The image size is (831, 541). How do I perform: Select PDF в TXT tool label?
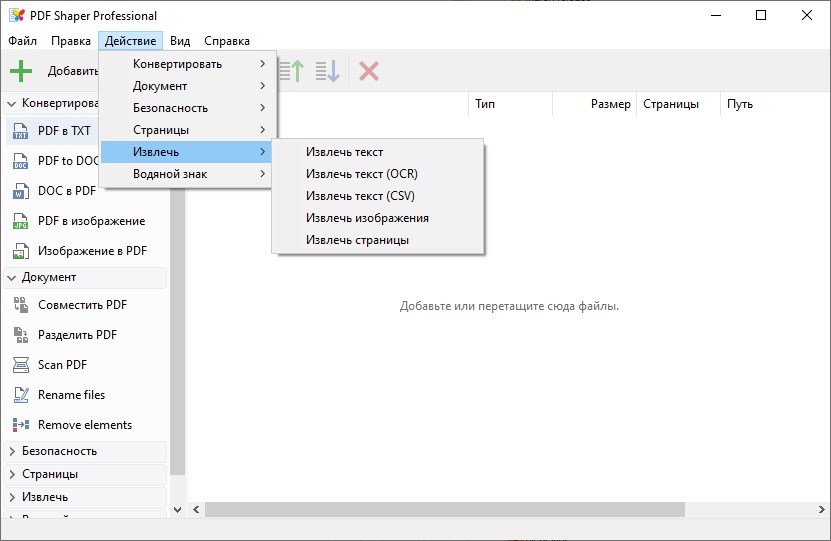tap(64, 131)
